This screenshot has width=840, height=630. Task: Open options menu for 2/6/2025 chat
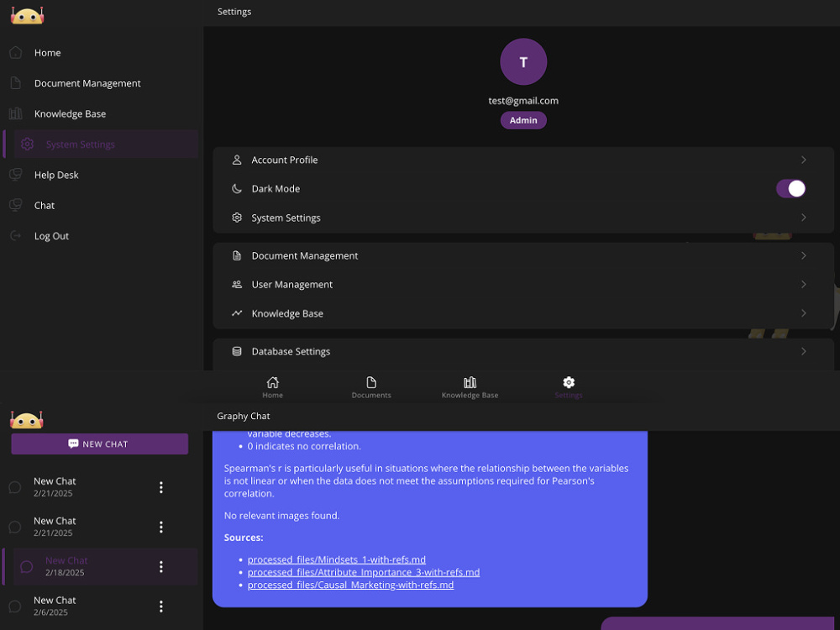[x=160, y=606]
